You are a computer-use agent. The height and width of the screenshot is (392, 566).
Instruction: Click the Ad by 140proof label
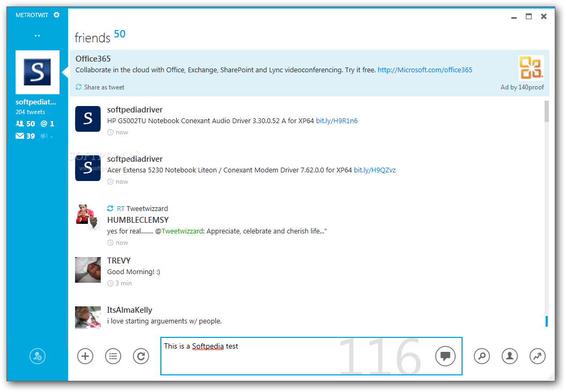(522, 87)
